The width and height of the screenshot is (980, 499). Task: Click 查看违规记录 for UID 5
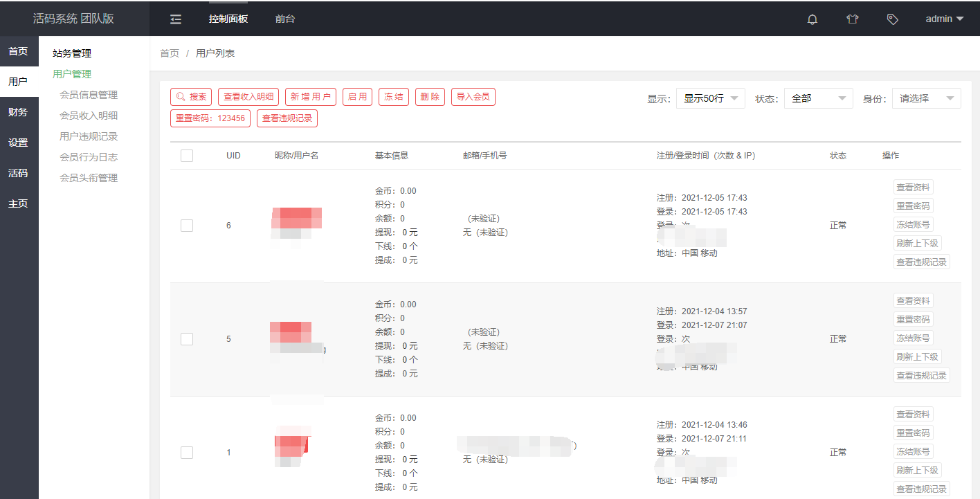pos(922,375)
